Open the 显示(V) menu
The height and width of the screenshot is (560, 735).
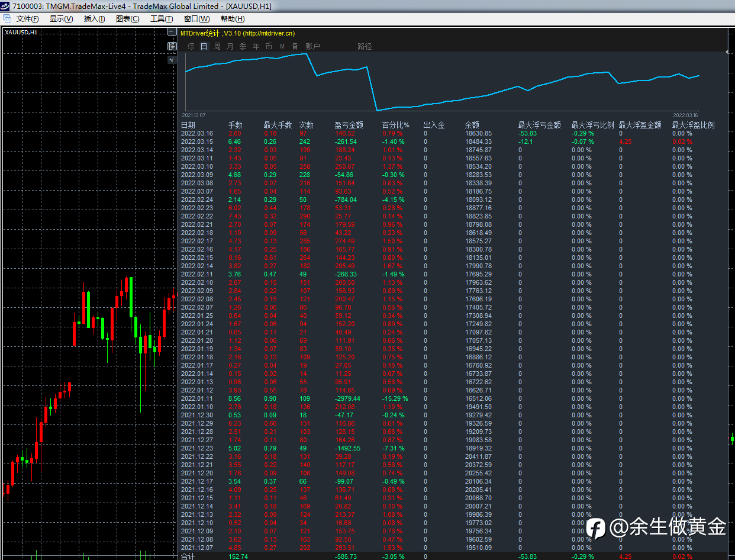tap(61, 19)
